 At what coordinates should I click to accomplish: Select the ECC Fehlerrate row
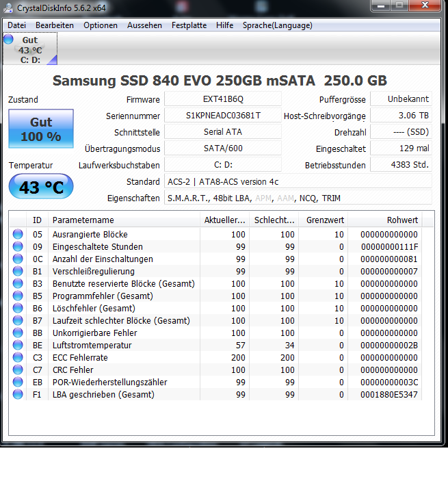click(x=216, y=357)
